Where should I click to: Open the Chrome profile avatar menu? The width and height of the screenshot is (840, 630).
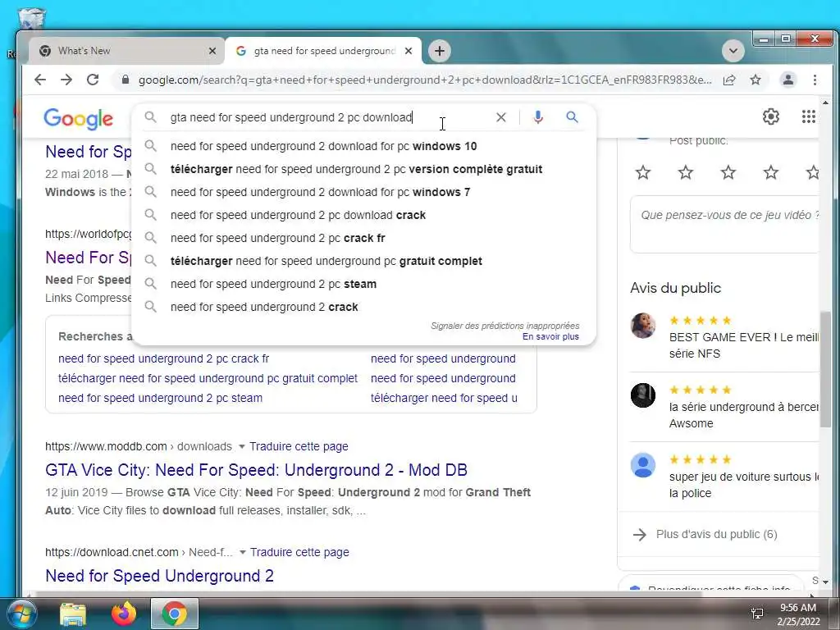[x=788, y=80]
